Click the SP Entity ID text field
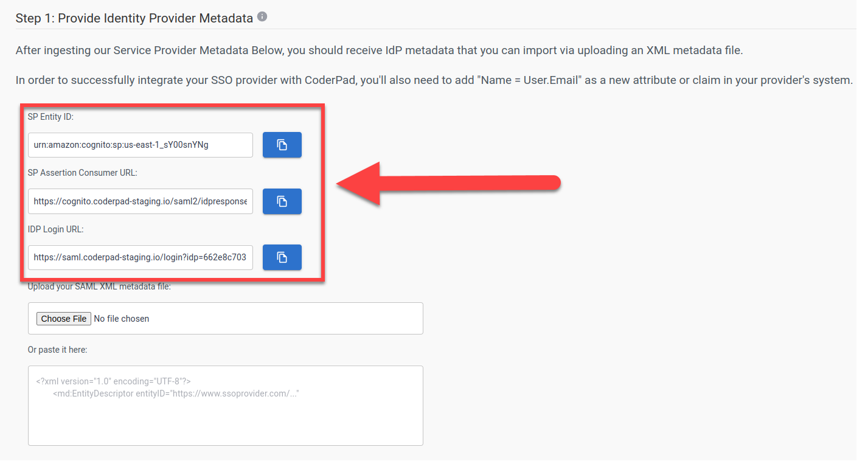Image resolution: width=868 pixels, height=461 pixels. (x=140, y=145)
